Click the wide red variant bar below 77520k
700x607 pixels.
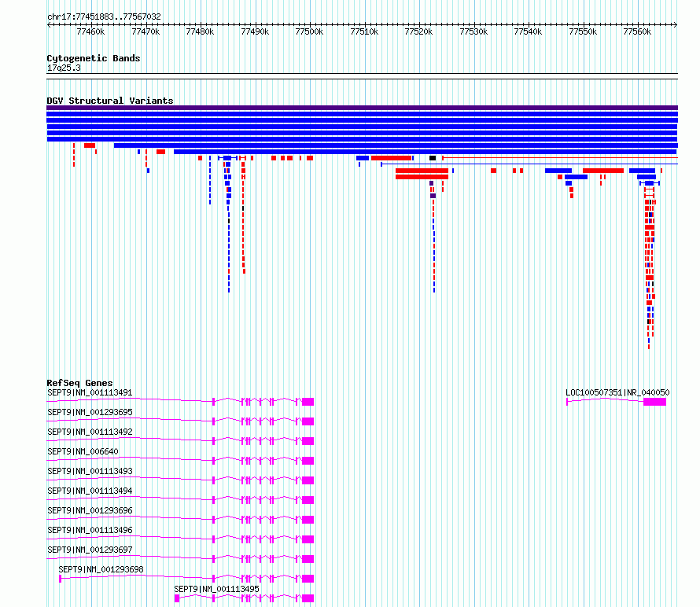(x=422, y=171)
